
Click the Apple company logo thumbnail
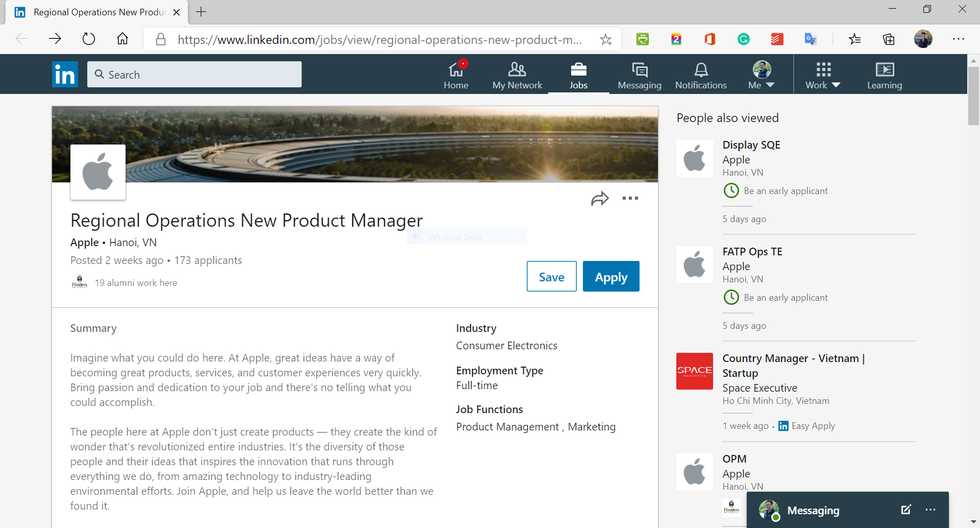tap(98, 172)
